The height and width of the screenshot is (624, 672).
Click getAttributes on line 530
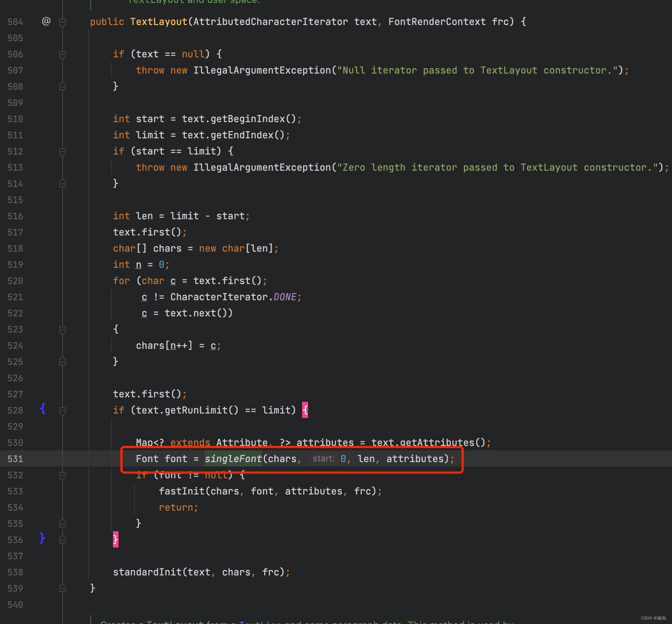tap(437, 443)
